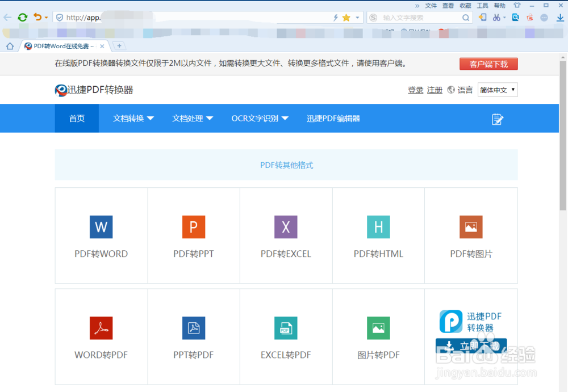The height and width of the screenshot is (392, 568).
Task: Open the 注册 registration link
Action: [x=435, y=90]
